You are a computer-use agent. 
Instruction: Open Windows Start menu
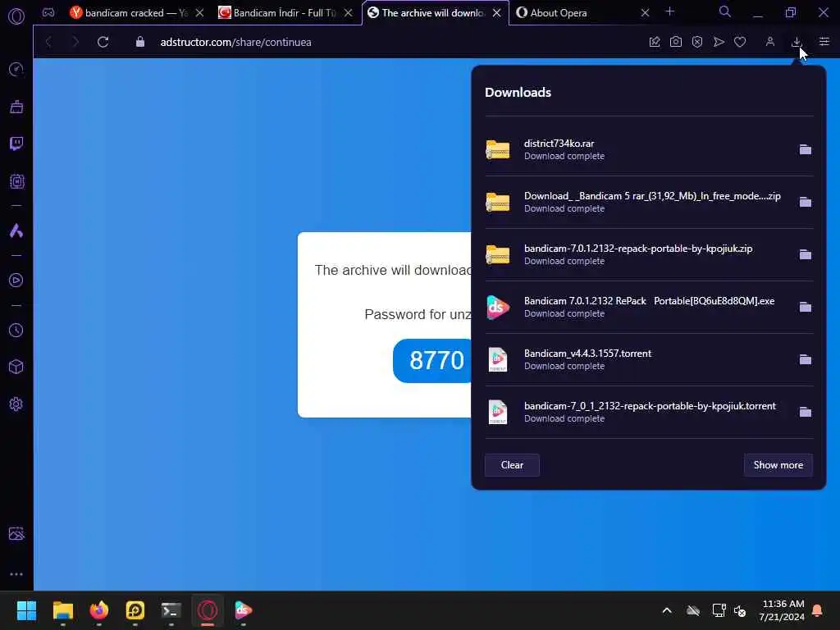pos(26,610)
